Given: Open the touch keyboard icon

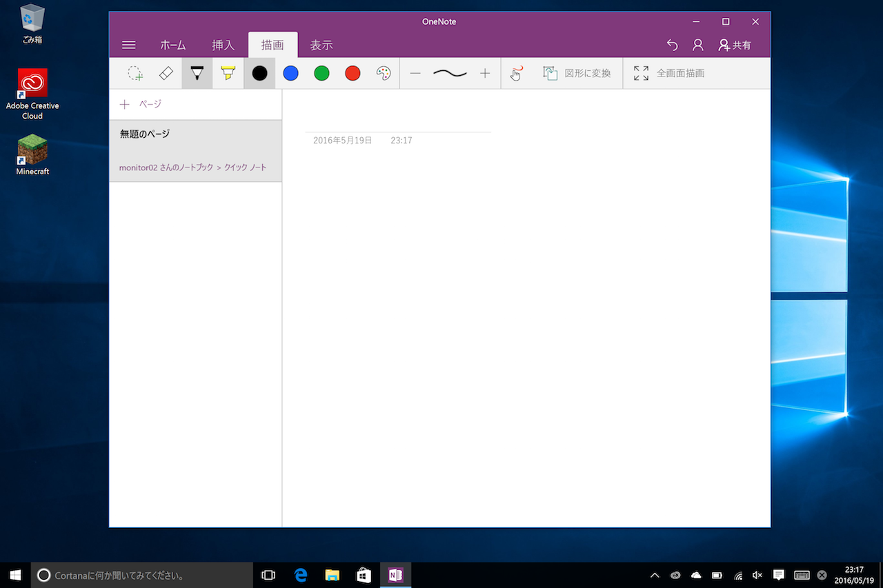Looking at the screenshot, I should 801,575.
